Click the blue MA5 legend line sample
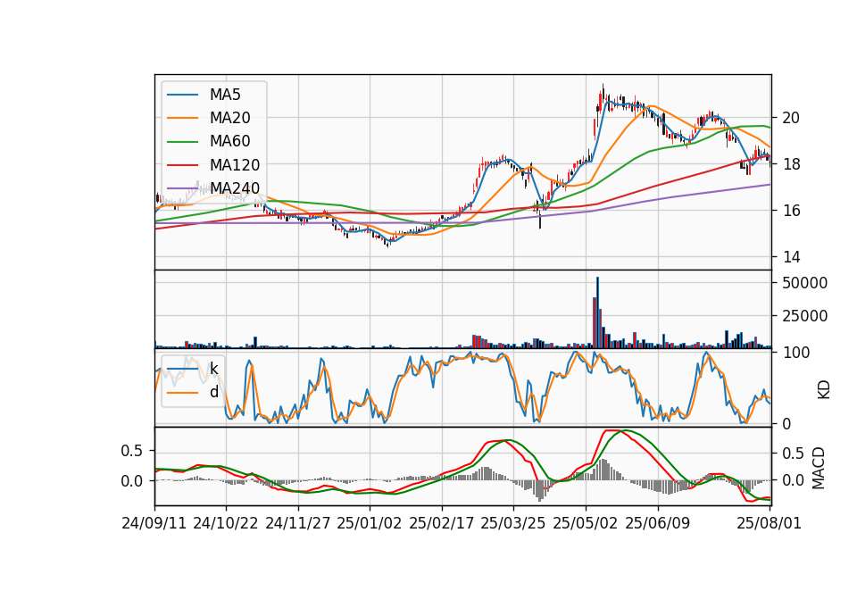 [x=182, y=96]
